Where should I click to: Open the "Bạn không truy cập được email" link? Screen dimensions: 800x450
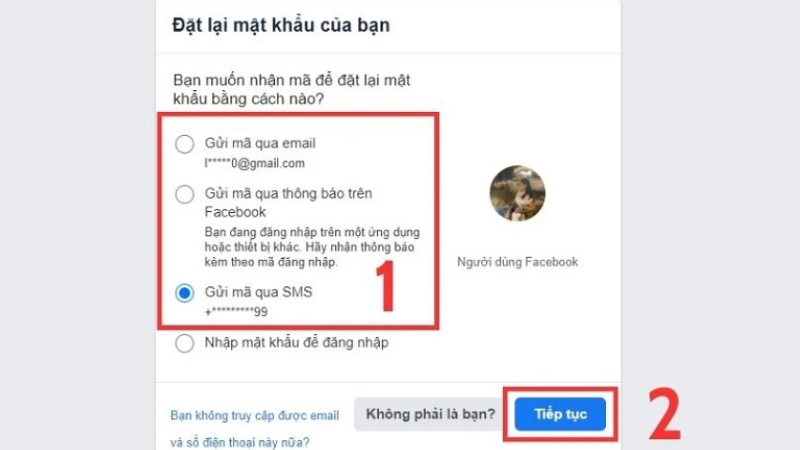[255, 415]
